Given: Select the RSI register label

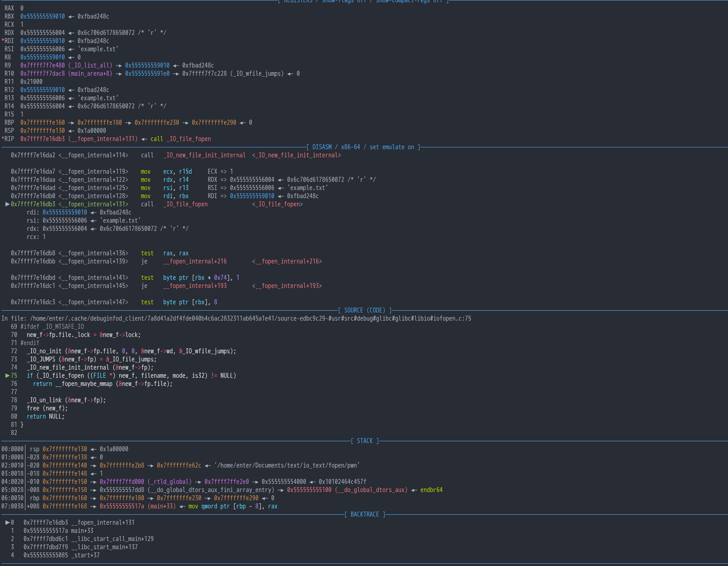Looking at the screenshot, I should click(9, 49).
